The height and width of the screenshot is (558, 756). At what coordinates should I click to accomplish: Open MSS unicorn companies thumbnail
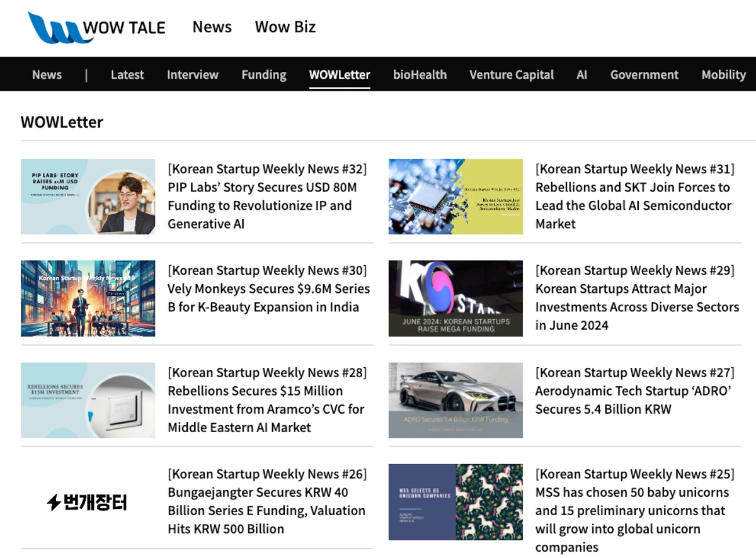(x=455, y=502)
